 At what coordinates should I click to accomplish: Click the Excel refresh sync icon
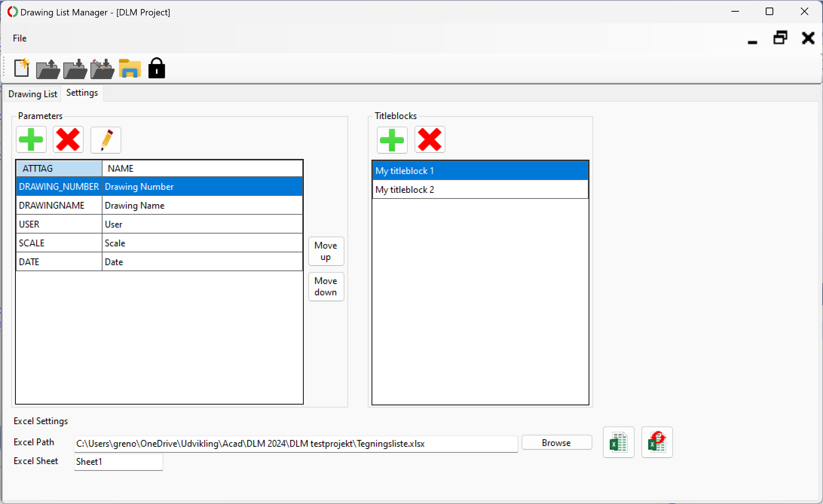[x=657, y=442]
